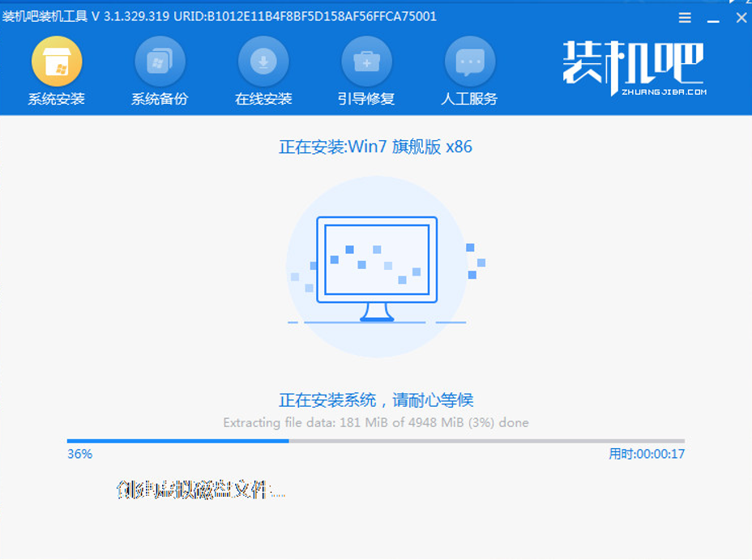Click the installation progress bar
Image resolution: width=752 pixels, height=560 pixels.
(x=375, y=441)
